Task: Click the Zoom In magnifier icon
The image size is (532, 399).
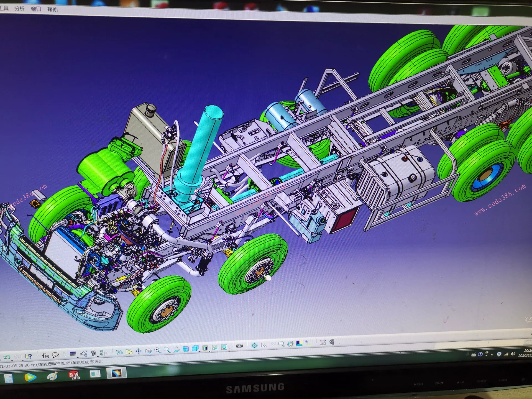Action: coord(158,351)
